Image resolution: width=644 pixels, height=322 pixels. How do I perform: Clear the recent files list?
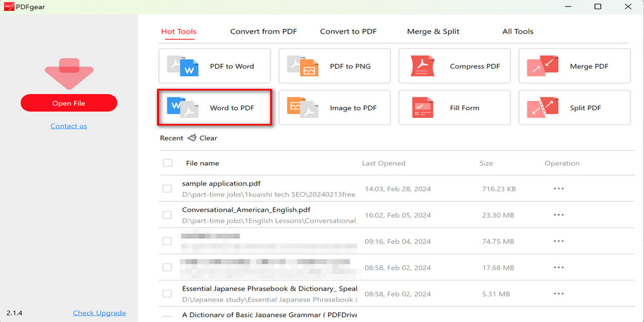pos(202,138)
